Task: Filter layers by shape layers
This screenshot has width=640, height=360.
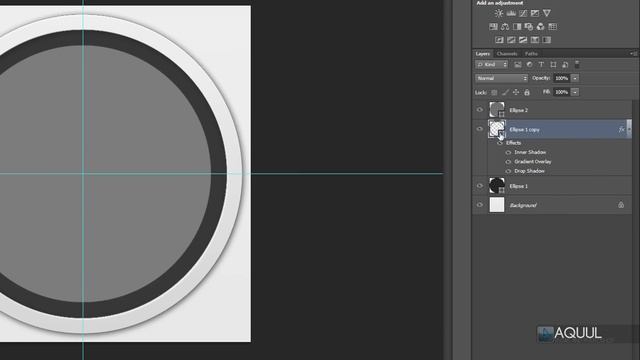Action: click(553, 64)
